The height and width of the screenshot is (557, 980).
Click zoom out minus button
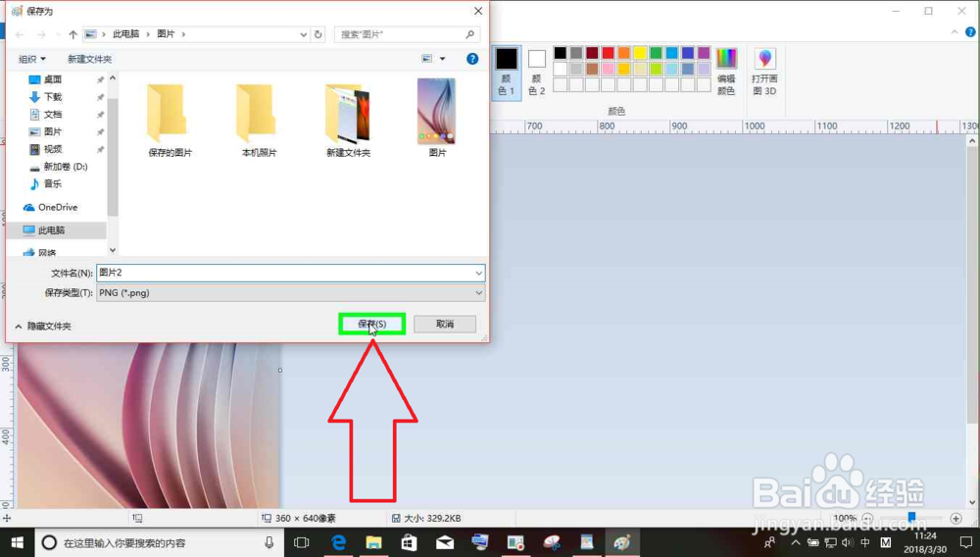click(x=867, y=518)
